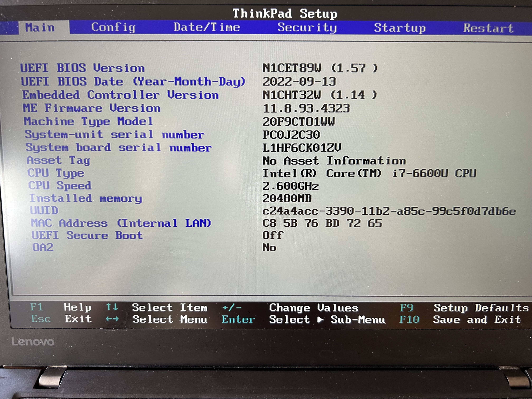532x399 pixels.
Task: Click F9 Setup Defaults hint
Action: pos(407,308)
